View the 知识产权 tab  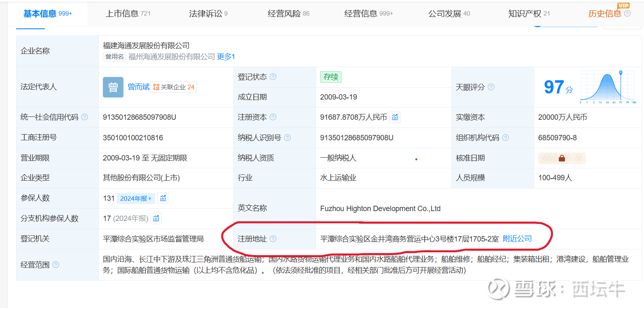pos(529,14)
